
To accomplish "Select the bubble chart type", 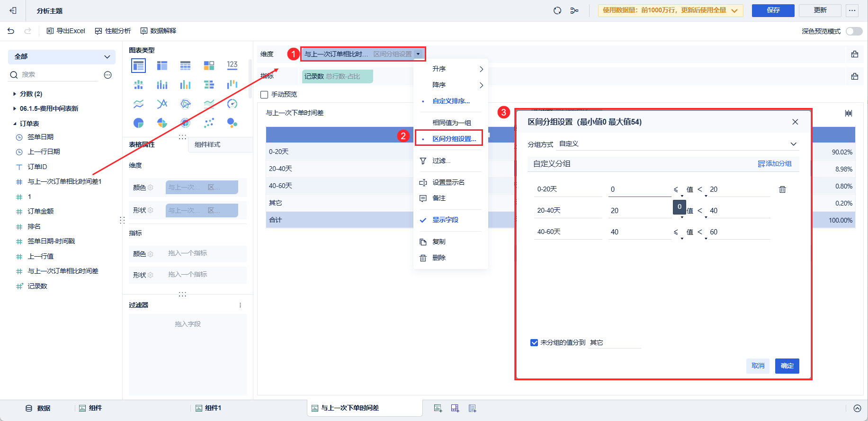I will [x=232, y=123].
